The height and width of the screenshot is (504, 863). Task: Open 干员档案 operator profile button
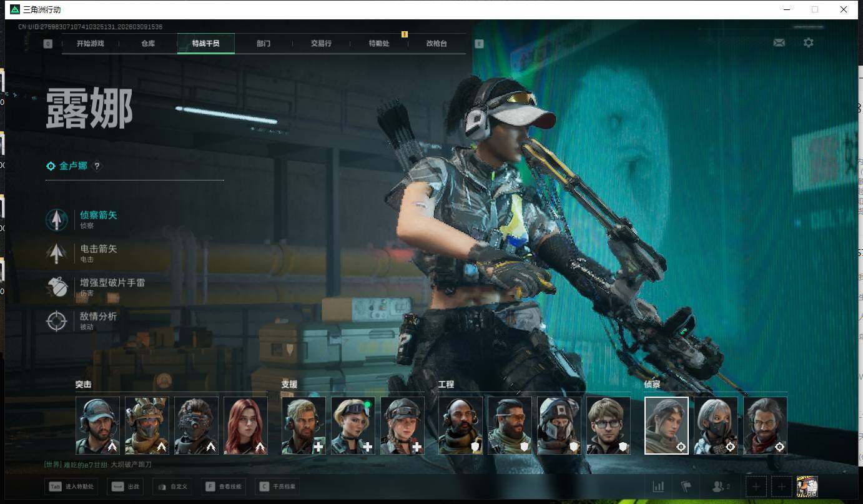coord(278,487)
